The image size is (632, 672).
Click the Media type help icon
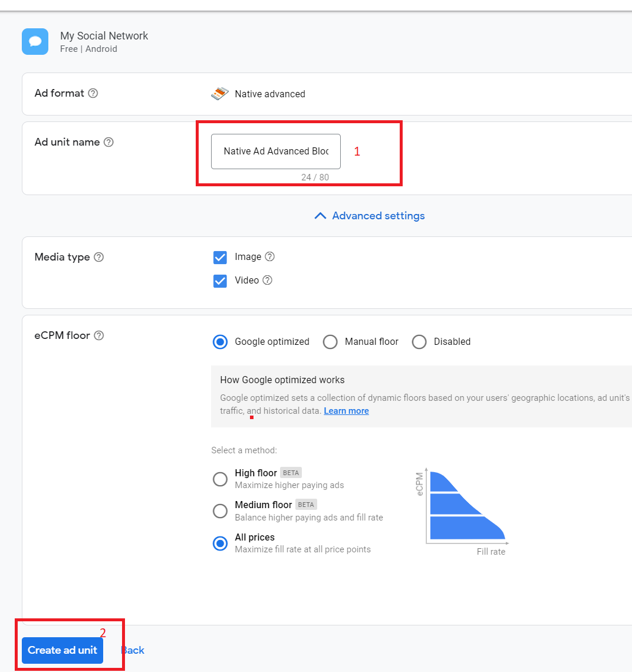[x=98, y=257]
